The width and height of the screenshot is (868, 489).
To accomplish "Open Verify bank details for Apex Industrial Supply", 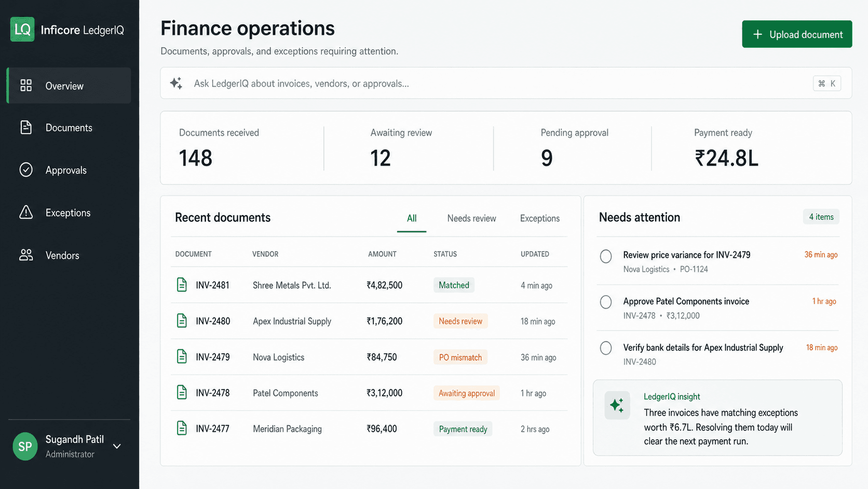I will pyautogui.click(x=703, y=347).
